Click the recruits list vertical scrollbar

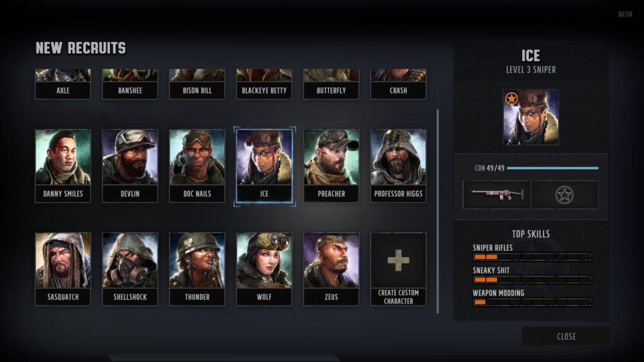438,211
